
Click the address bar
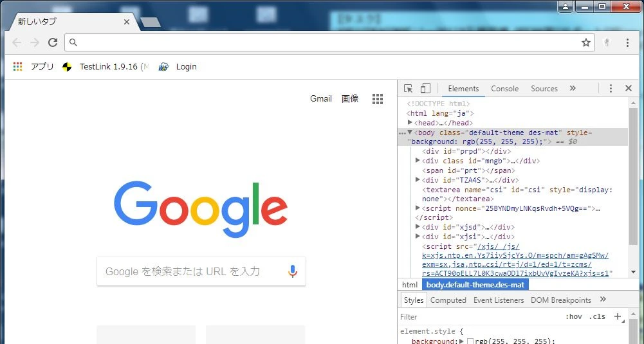(x=329, y=42)
